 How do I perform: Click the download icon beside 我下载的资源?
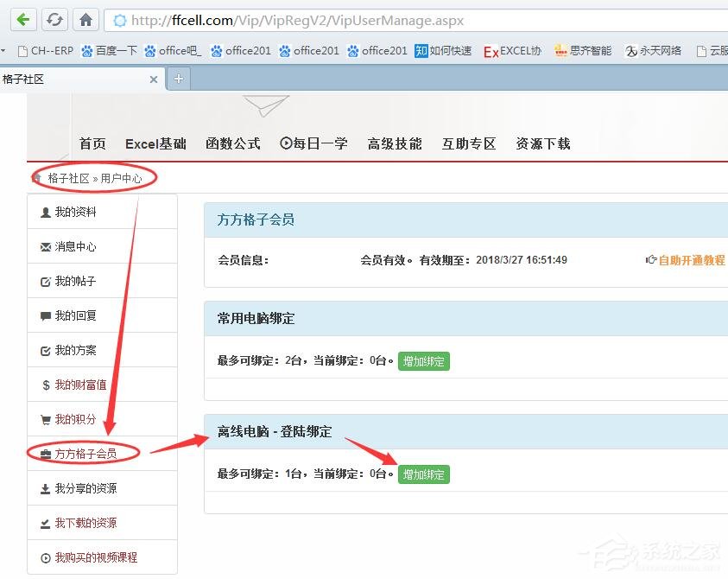coord(47,522)
